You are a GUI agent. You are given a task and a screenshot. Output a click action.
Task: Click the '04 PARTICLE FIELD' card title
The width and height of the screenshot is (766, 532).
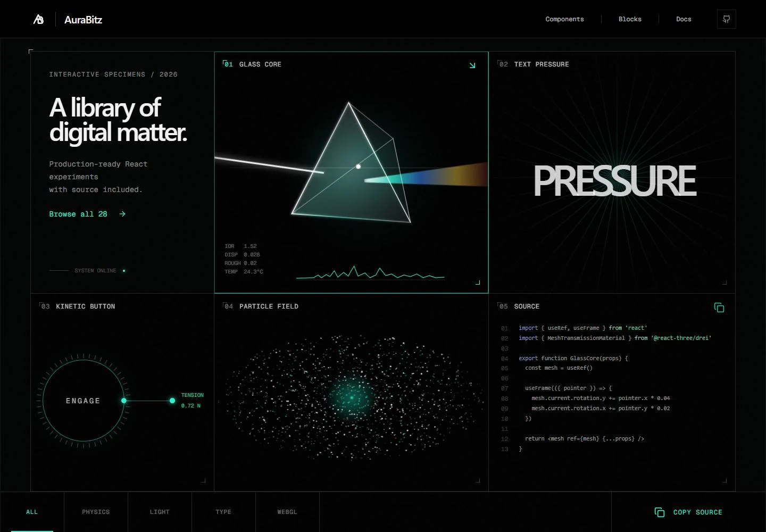click(261, 306)
